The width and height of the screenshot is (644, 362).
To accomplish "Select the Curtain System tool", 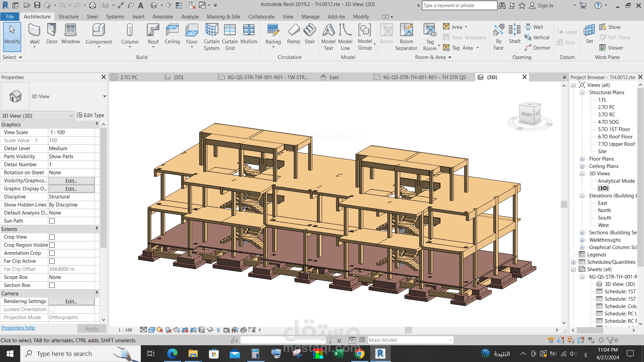I will click(212, 37).
